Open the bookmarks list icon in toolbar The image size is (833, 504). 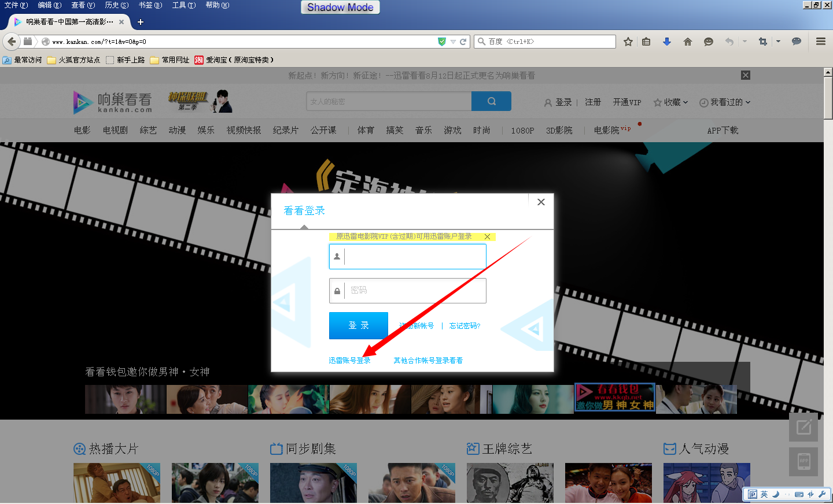click(x=646, y=42)
